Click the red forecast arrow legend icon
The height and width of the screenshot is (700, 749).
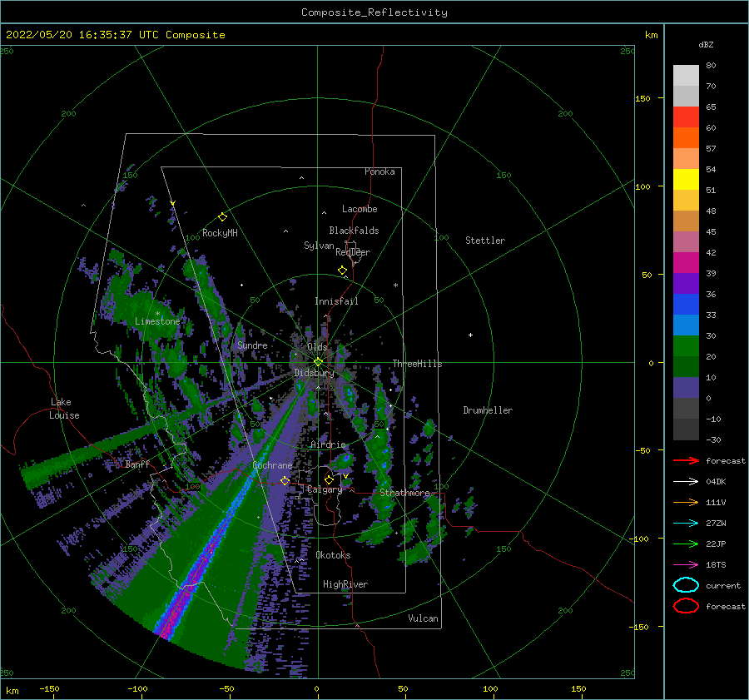(x=686, y=460)
